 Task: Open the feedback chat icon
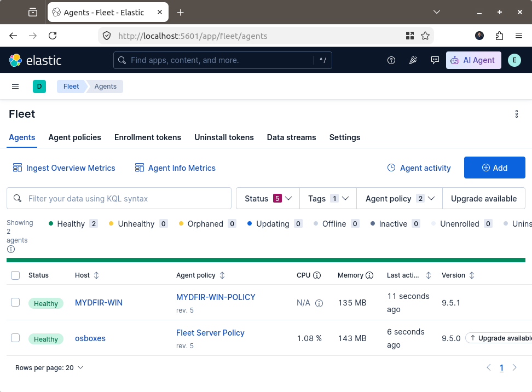pos(435,60)
